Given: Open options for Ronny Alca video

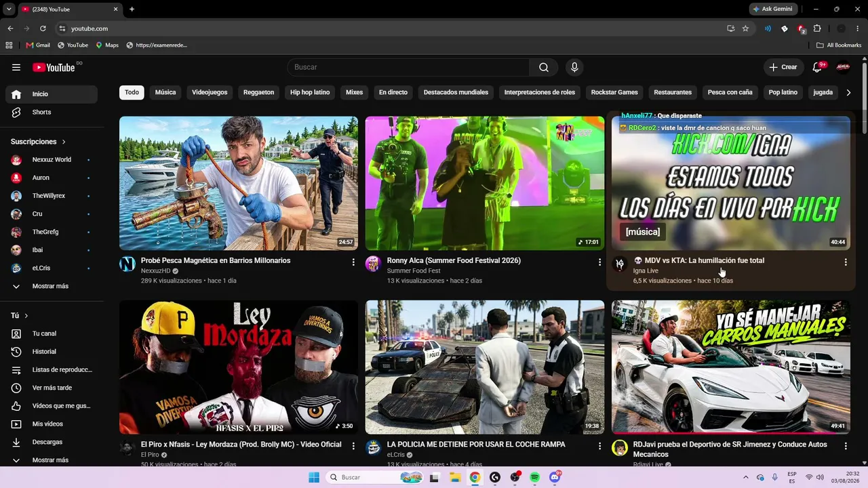Looking at the screenshot, I should pos(599,262).
